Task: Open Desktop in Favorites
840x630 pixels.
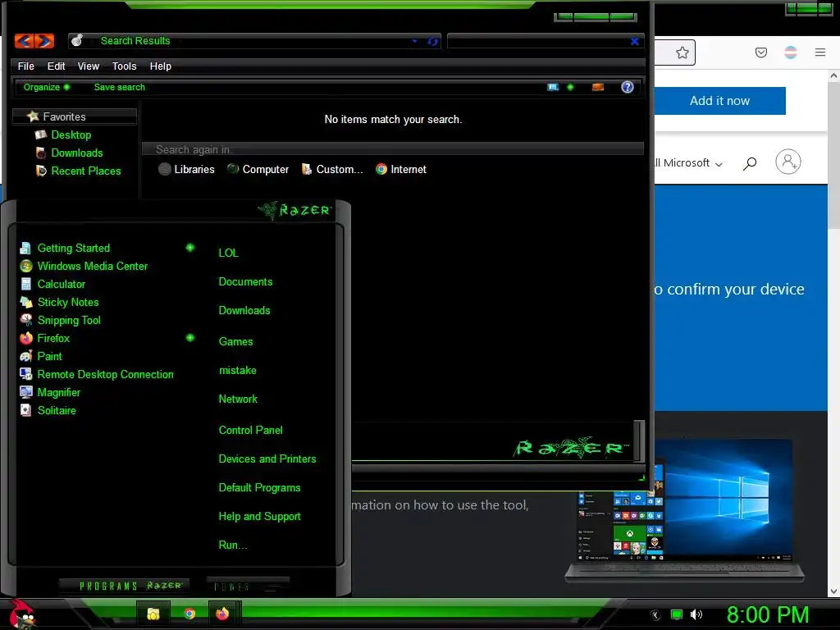Action: pos(71,135)
